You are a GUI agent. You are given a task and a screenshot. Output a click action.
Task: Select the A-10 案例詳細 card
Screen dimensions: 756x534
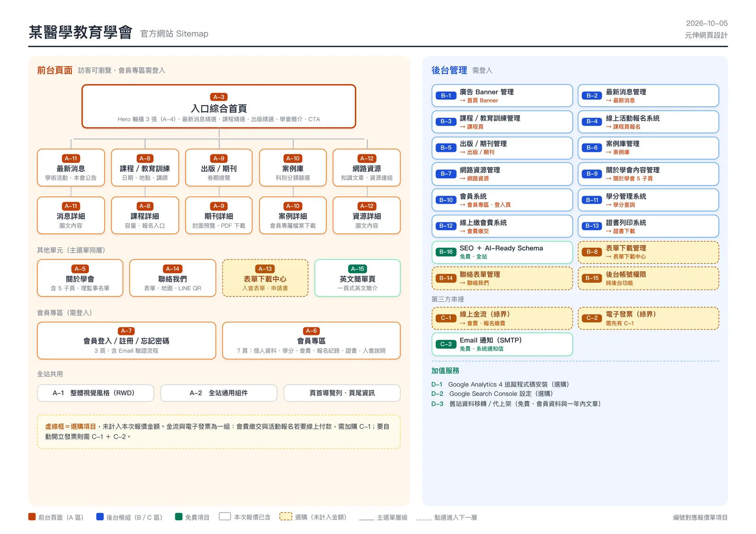point(293,215)
